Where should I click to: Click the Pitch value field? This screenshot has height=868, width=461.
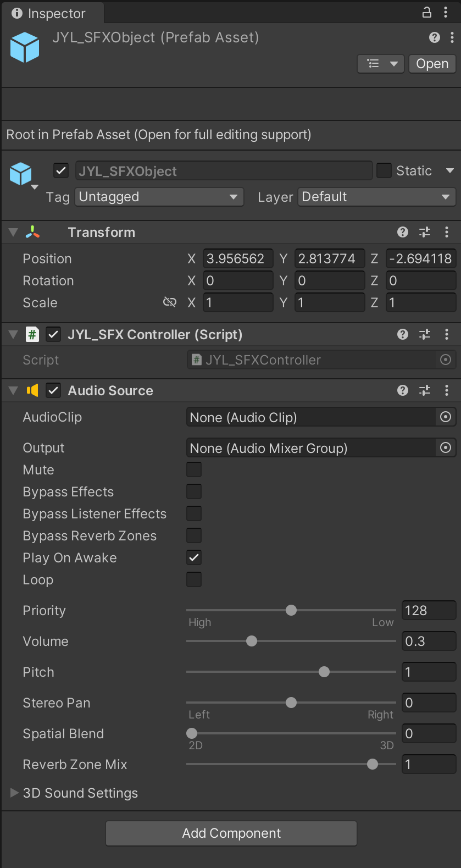[x=429, y=672]
